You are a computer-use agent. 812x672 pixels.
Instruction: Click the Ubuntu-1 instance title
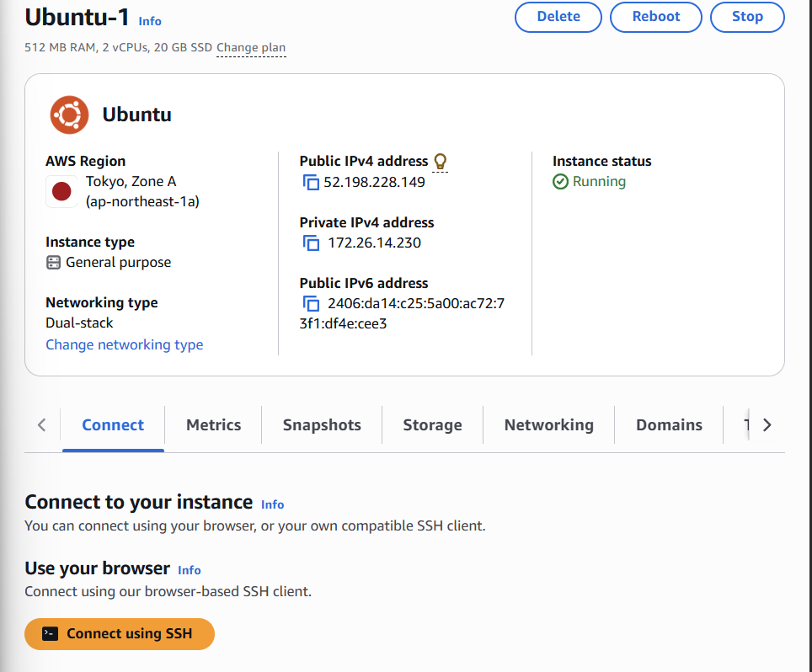tap(77, 17)
